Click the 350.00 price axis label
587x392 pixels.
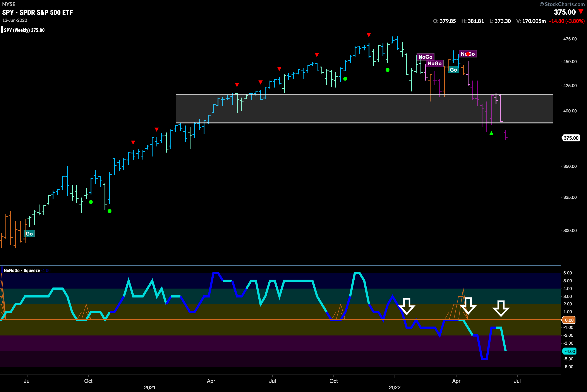point(570,167)
